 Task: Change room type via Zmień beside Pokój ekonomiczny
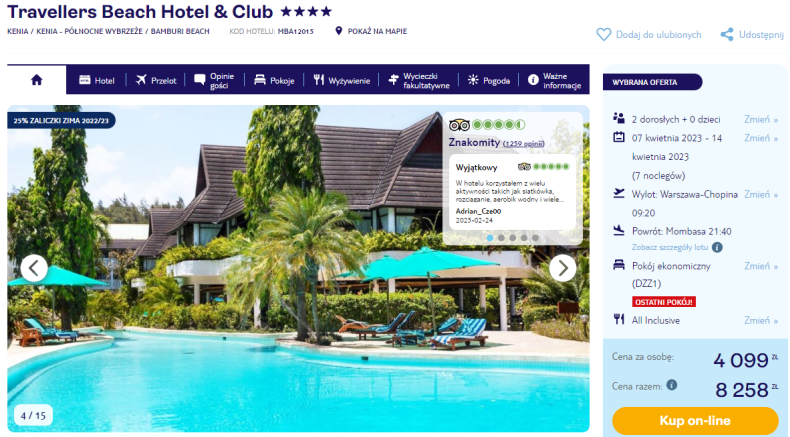[761, 266]
